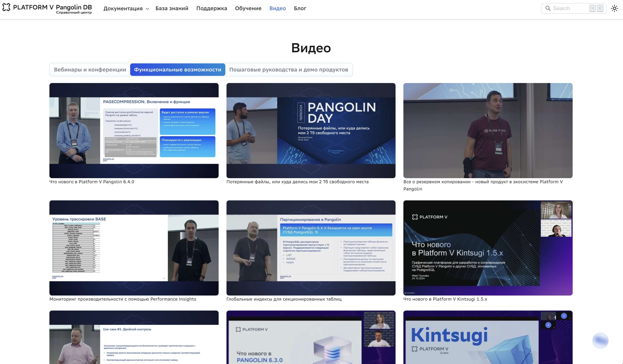Viewport: 623px width, 364px height.
Task: Play the Что нового в Pangolin 6.3.0 thumbnail
Action: tap(311, 337)
